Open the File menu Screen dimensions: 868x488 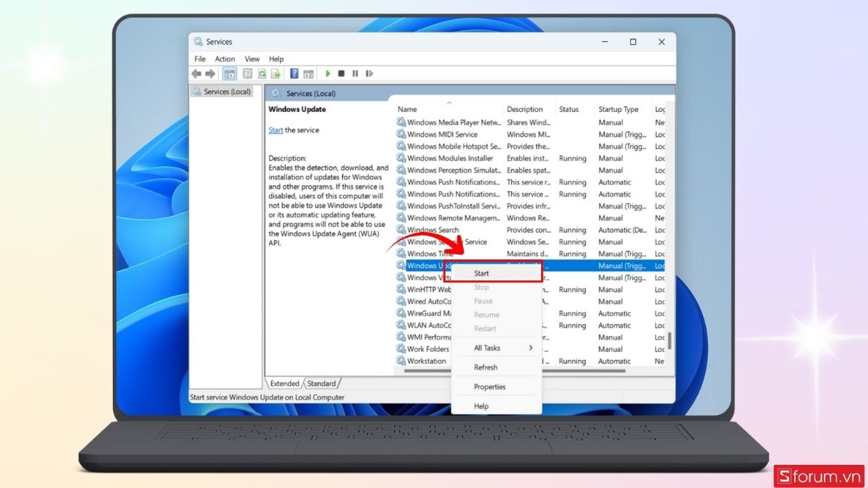point(200,59)
